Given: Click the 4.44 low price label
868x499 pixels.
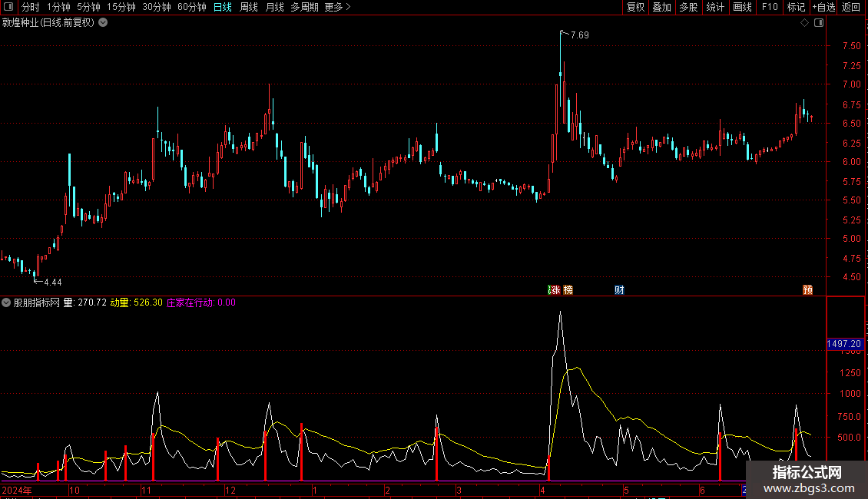Looking at the screenshot, I should [x=52, y=283].
